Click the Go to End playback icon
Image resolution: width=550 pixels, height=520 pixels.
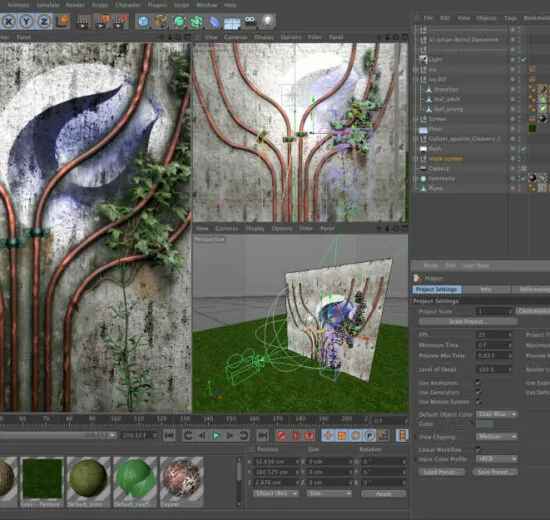(262, 435)
